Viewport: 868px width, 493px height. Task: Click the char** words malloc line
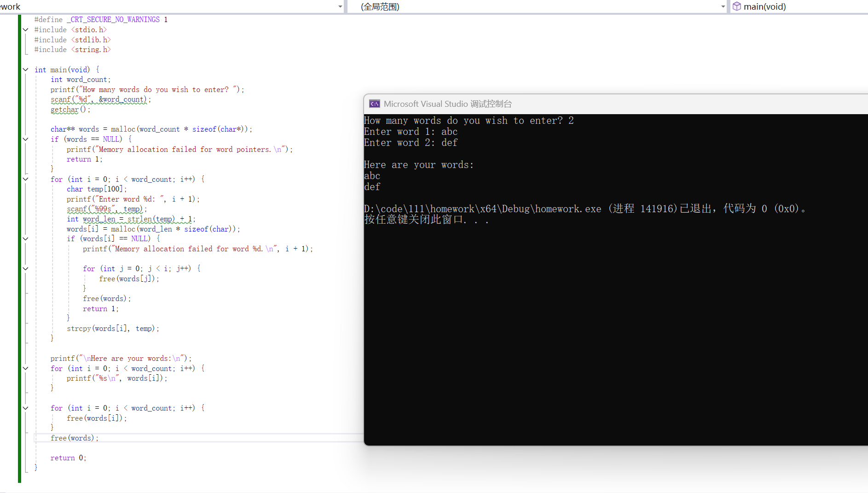coord(151,129)
